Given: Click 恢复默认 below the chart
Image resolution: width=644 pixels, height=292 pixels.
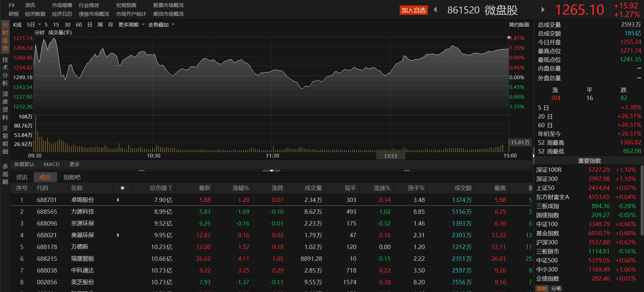Looking at the screenshot, I should [24, 164].
